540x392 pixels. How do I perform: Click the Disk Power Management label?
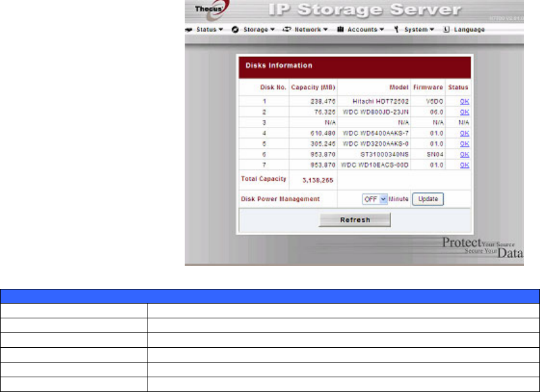click(x=280, y=199)
